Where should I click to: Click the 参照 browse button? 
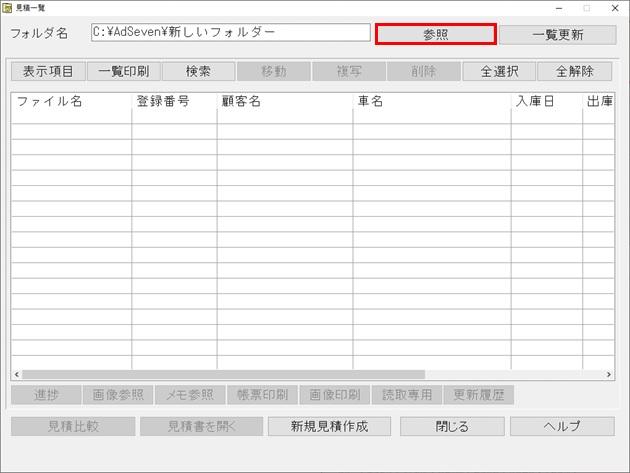436,35
